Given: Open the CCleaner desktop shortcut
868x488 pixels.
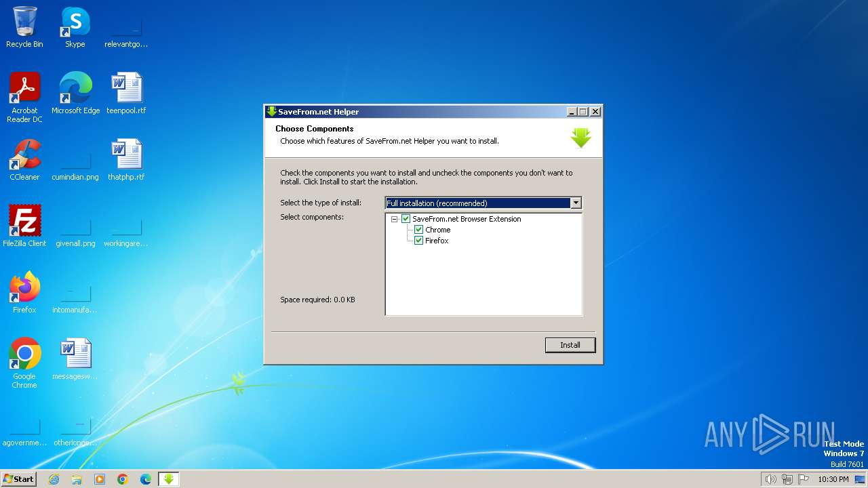Looking at the screenshot, I should 24,160.
